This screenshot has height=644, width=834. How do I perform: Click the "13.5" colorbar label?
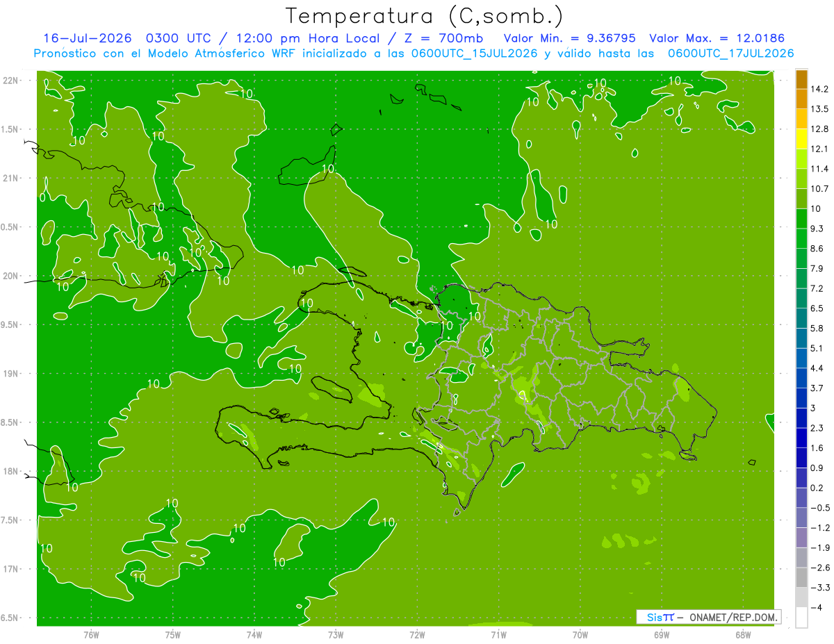pyautogui.click(x=820, y=109)
